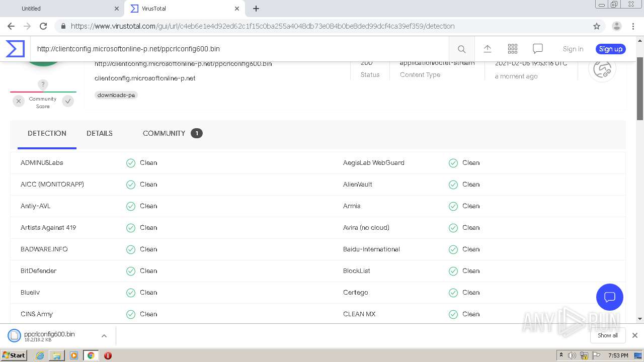Click the upload file icon
This screenshot has height=362, width=644.
(487, 49)
